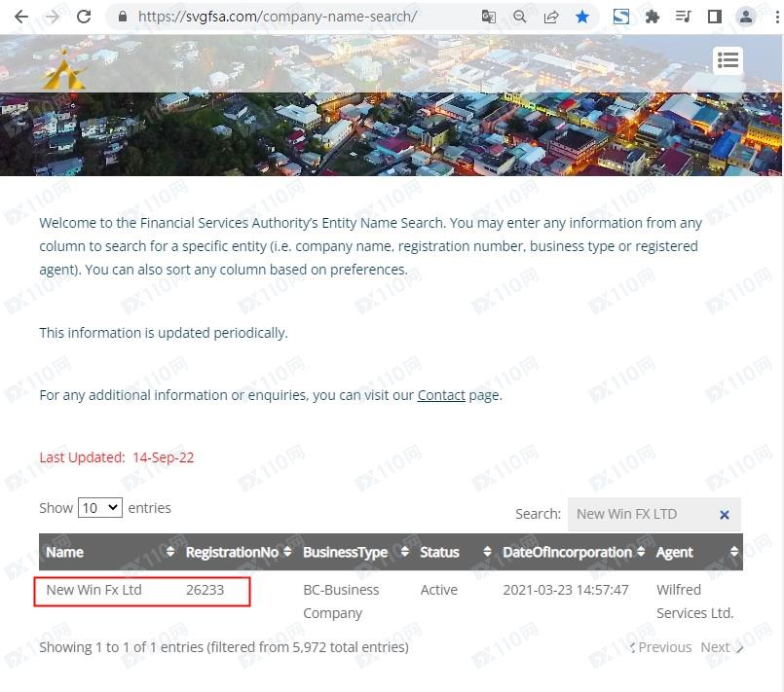Reload the page with the refresh icon
784x692 pixels.
click(84, 17)
